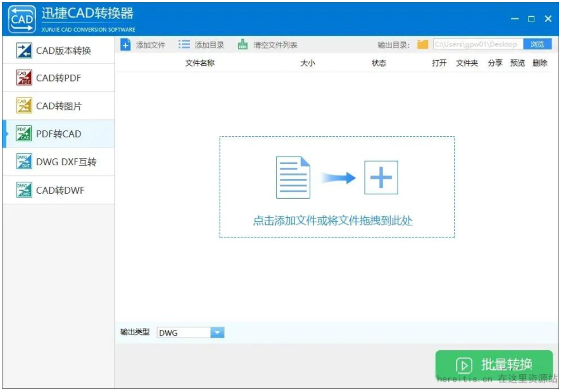Click the 文件名称 column header
The height and width of the screenshot is (392, 561).
(200, 63)
